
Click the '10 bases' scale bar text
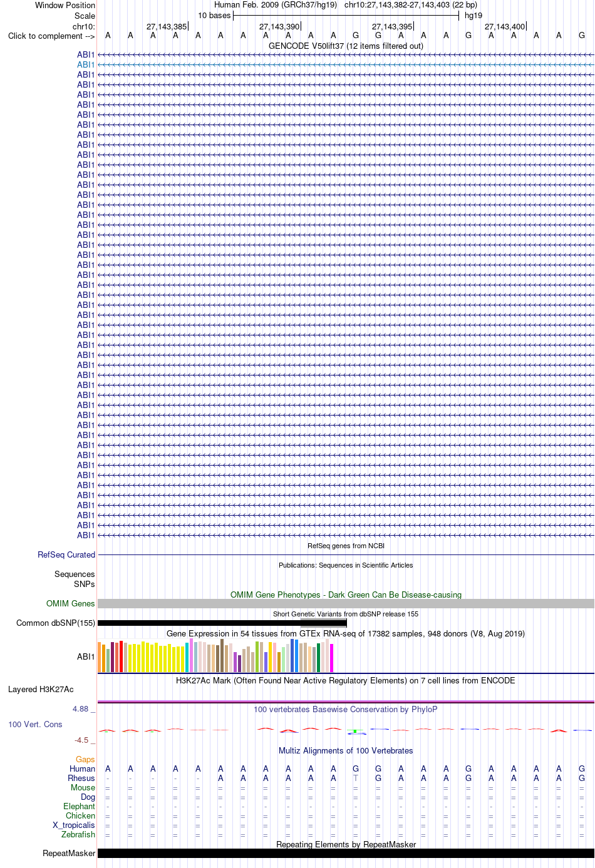coord(214,16)
